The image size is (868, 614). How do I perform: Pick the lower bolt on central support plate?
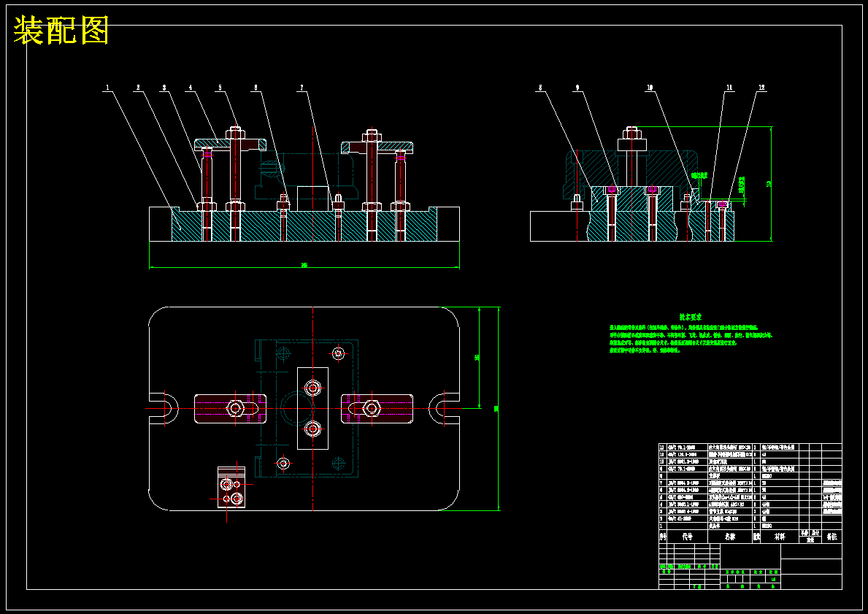click(x=312, y=428)
